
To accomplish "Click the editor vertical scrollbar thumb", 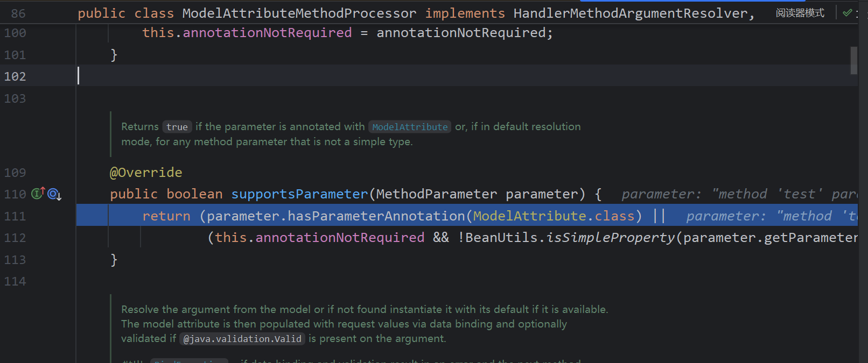I will point(853,60).
